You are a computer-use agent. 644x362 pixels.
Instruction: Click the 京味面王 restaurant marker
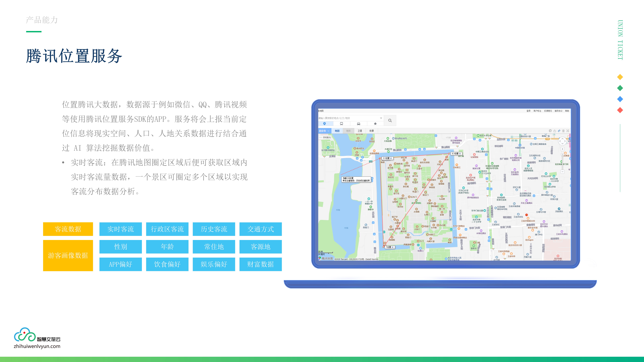[457, 165]
